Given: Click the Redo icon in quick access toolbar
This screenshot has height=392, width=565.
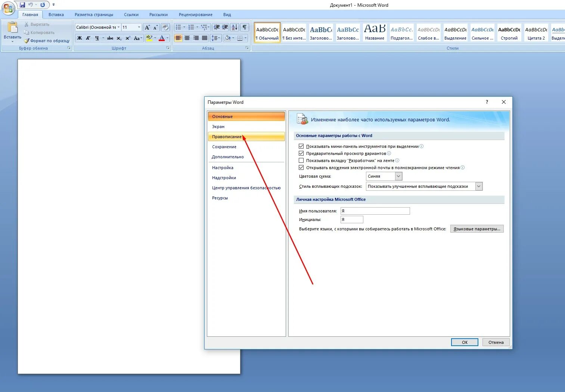Looking at the screenshot, I should click(x=43, y=5).
